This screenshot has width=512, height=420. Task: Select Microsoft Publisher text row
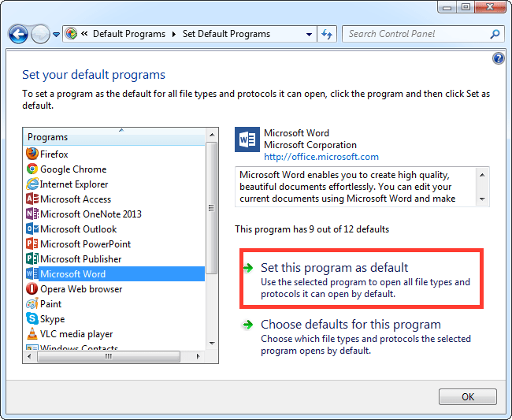80,259
